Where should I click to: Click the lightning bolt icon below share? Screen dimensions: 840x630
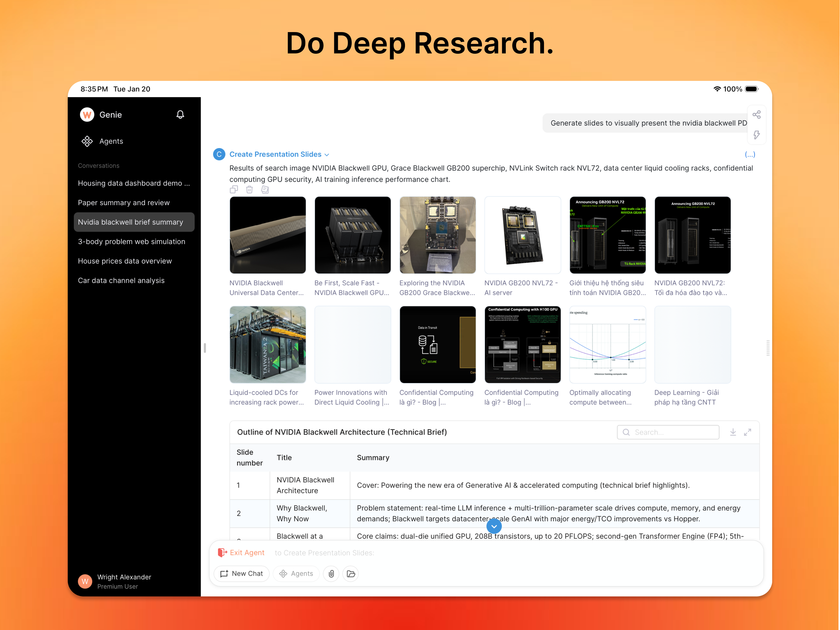pyautogui.click(x=756, y=135)
